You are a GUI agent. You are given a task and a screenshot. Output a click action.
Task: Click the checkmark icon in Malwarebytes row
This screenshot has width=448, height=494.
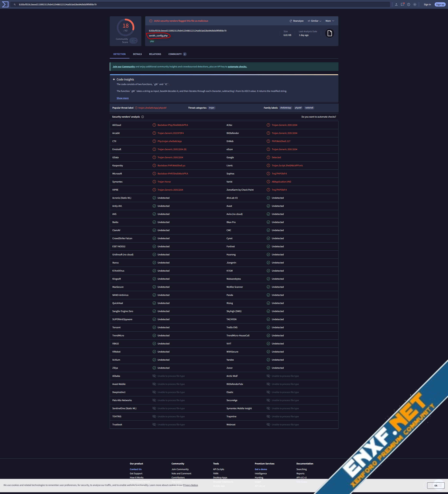268,279
